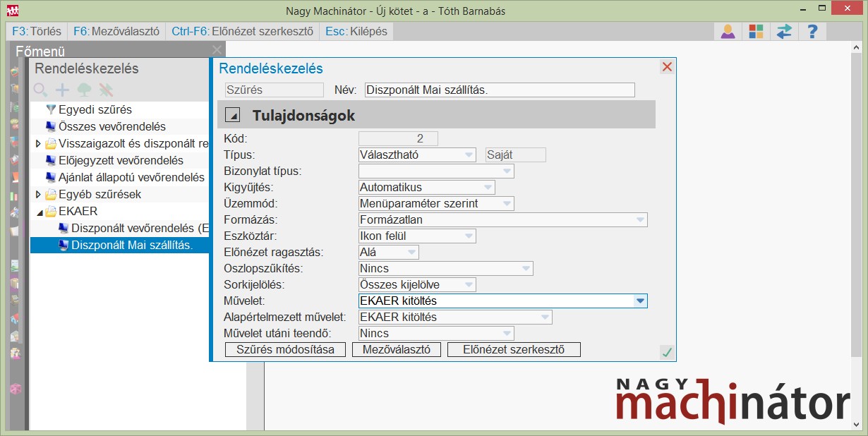Click the funnel icon beside Egyedi szűrés
Image resolution: width=868 pixels, height=436 pixels.
[x=51, y=110]
